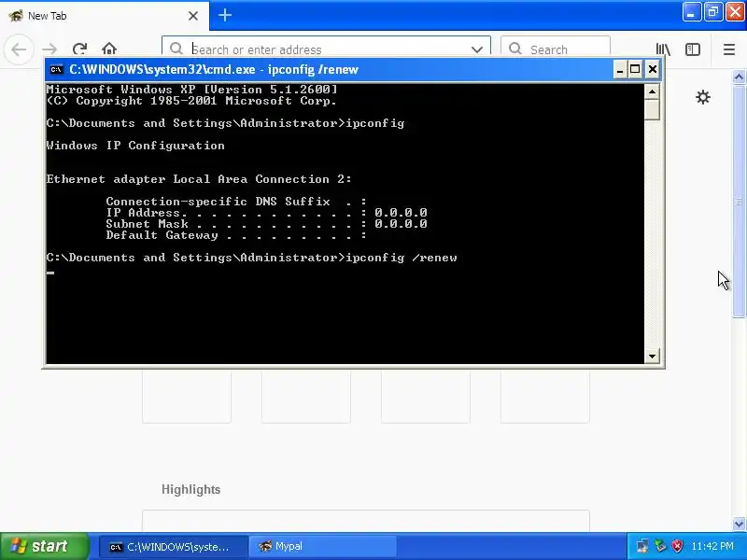Reload the page with the refresh icon
Viewport: 747px width, 560px height.
point(79,49)
